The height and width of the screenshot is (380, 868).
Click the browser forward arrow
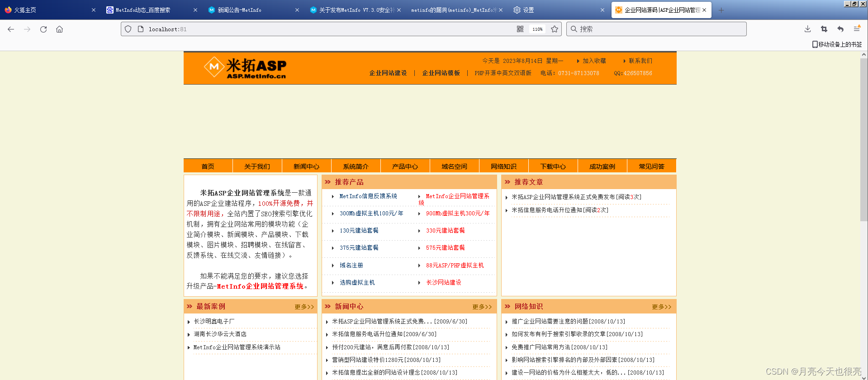(27, 29)
